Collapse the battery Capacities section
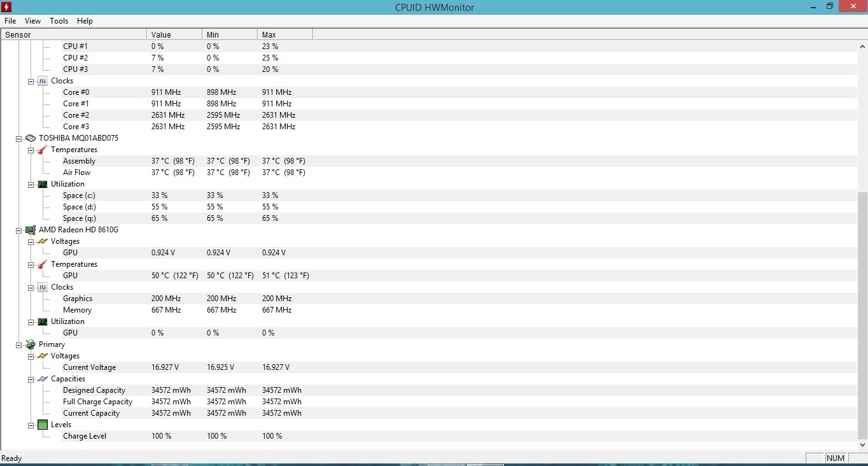Screen dimensions: 868x466 click(x=31, y=379)
